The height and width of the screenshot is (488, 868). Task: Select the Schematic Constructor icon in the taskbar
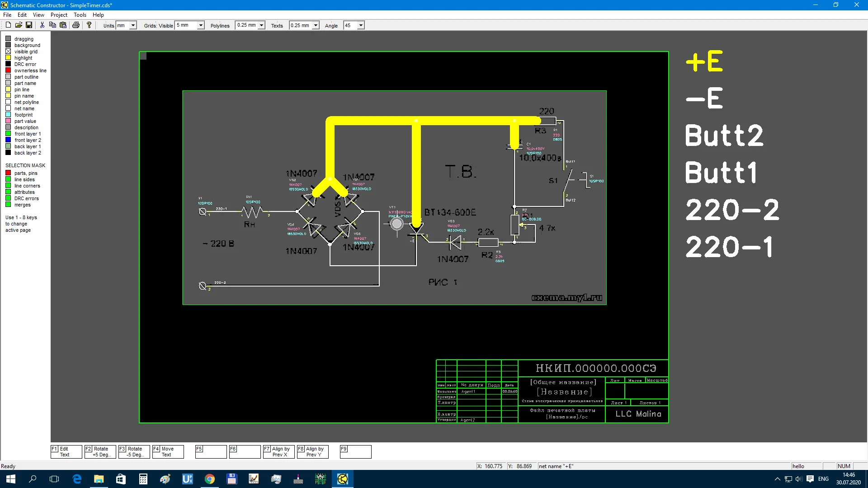(342, 479)
